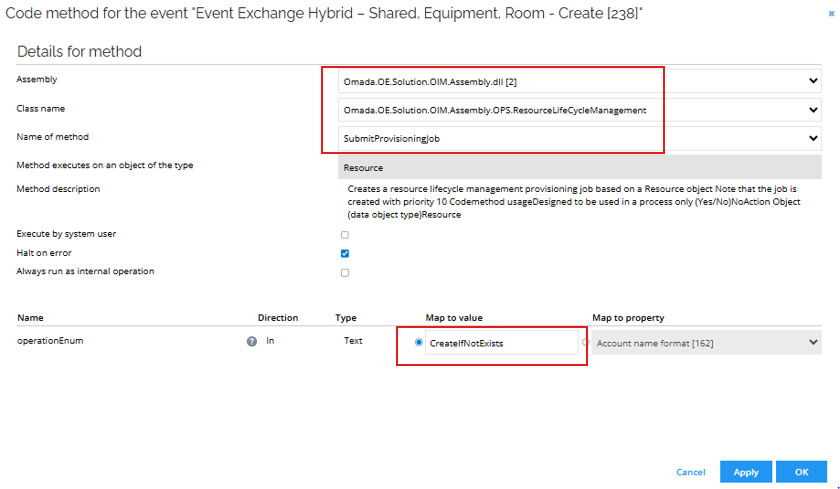Click the Assembly label
The image size is (840, 489).
[x=36, y=79]
